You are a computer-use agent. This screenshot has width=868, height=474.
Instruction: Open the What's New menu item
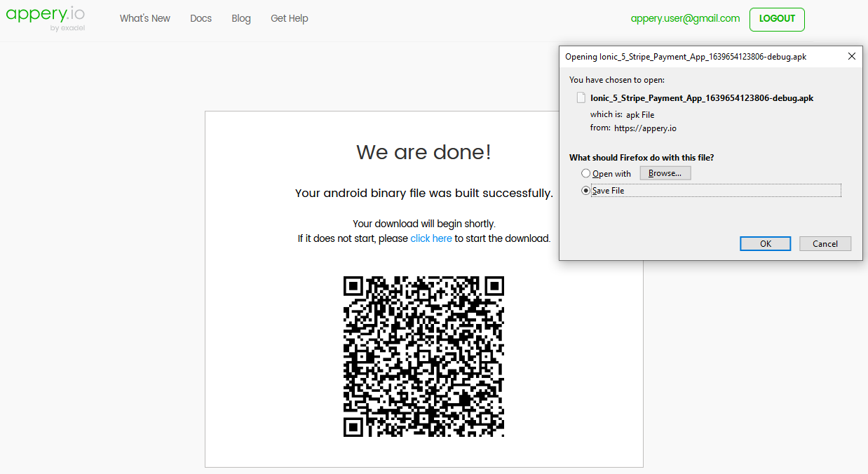(145, 19)
